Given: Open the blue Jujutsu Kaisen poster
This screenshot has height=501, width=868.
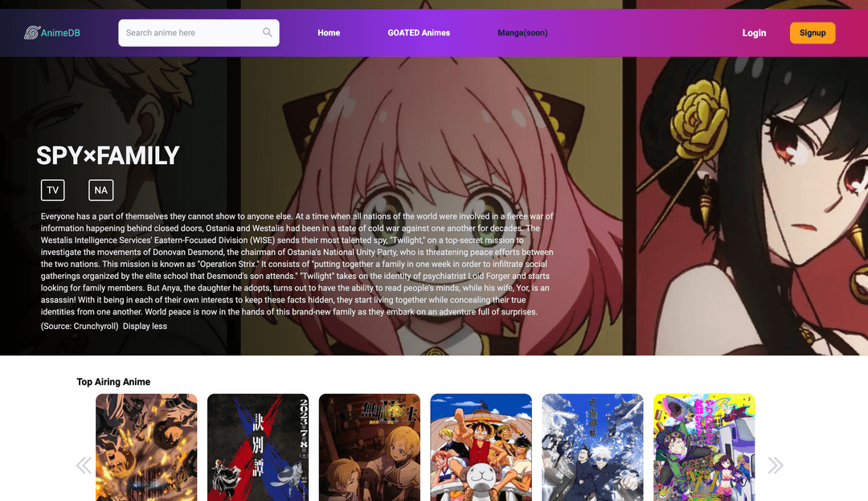Looking at the screenshot, I should click(592, 447).
